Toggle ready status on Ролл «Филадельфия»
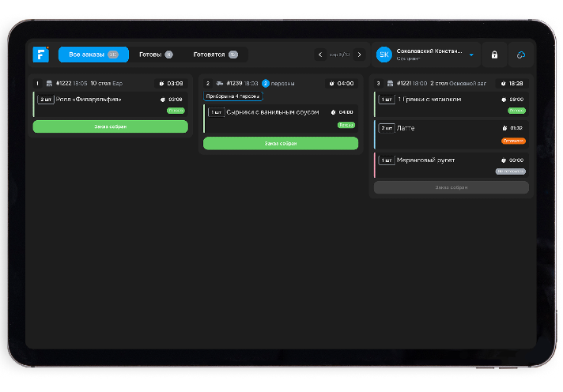 (x=175, y=111)
